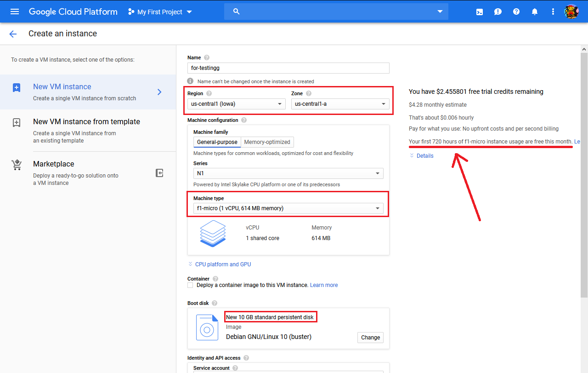Click the help icon beside Boot disk
Viewport: 588px width, 373px height.
point(215,303)
